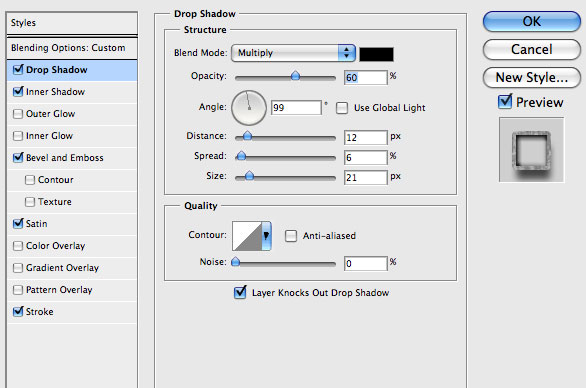Open the Gradient Overlay settings
586x388 pixels.
tap(62, 268)
